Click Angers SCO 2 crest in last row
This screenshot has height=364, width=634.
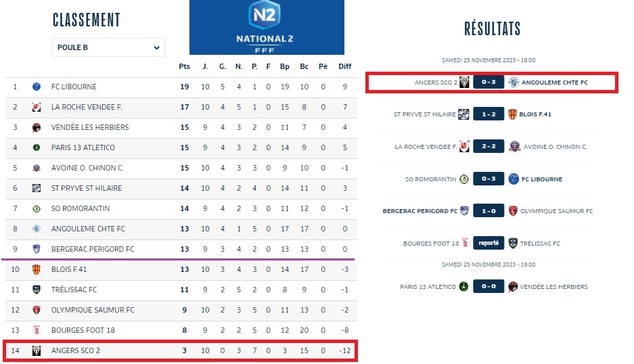click(x=37, y=350)
